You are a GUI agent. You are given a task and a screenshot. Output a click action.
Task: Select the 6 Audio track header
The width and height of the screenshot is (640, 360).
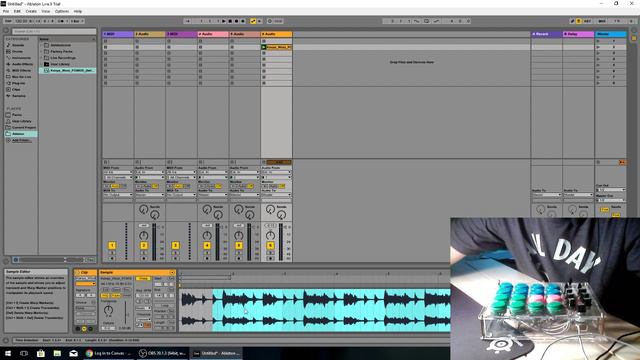point(277,34)
